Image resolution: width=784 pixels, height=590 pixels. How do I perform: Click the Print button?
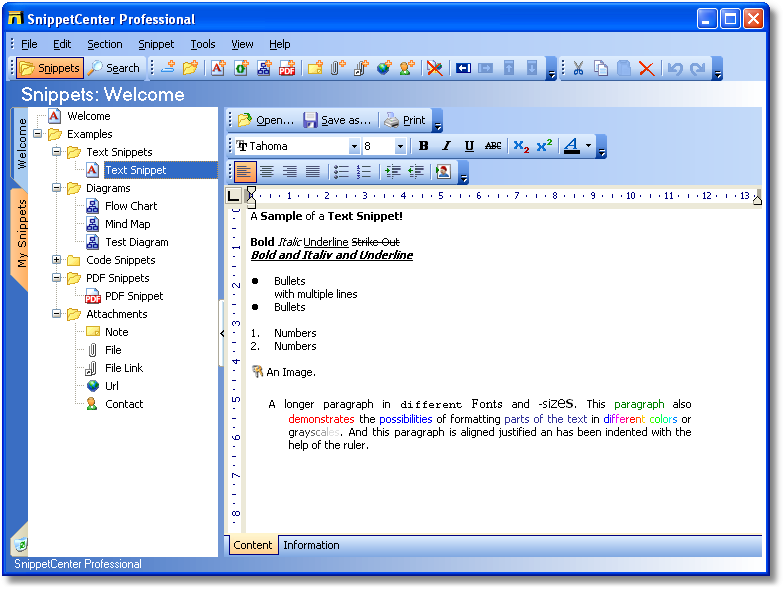click(x=404, y=120)
